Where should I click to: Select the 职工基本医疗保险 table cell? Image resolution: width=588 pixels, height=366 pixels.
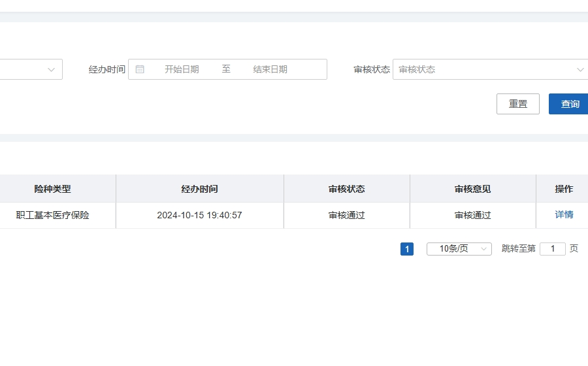tap(52, 215)
